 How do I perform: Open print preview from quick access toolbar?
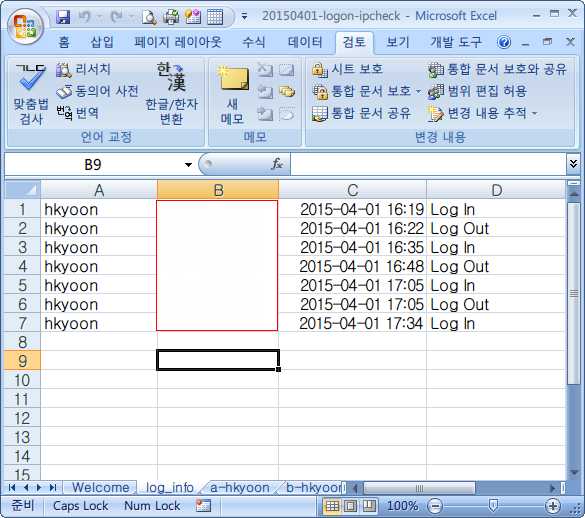(149, 17)
